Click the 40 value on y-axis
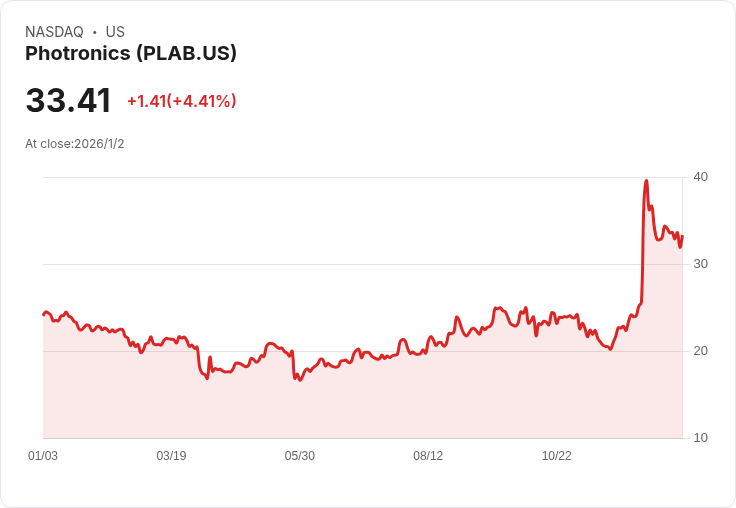 point(700,177)
